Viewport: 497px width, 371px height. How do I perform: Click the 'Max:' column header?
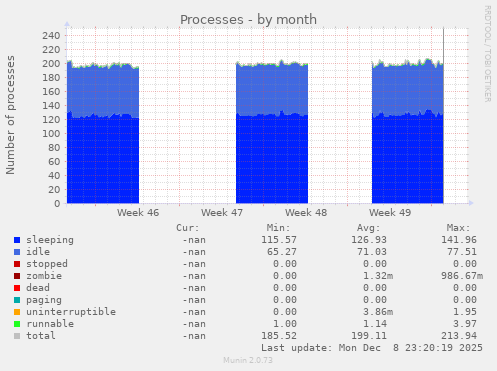pyautogui.click(x=458, y=228)
